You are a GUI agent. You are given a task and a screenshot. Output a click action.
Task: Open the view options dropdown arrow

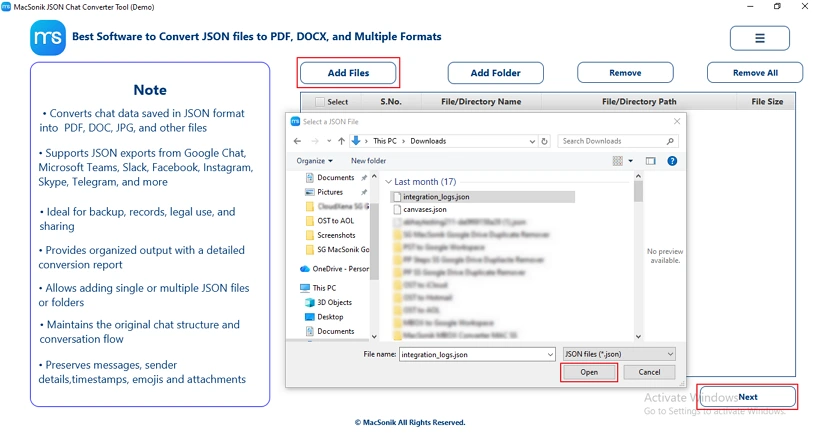point(631,161)
